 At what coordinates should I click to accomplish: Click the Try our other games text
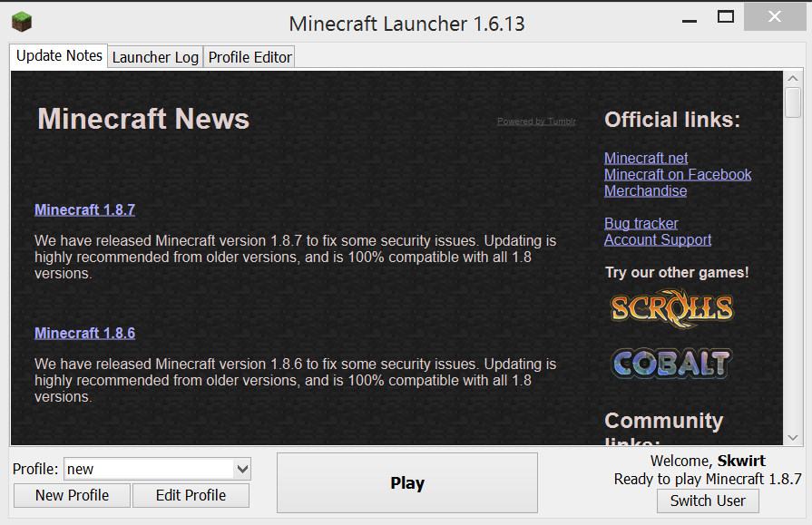click(677, 272)
